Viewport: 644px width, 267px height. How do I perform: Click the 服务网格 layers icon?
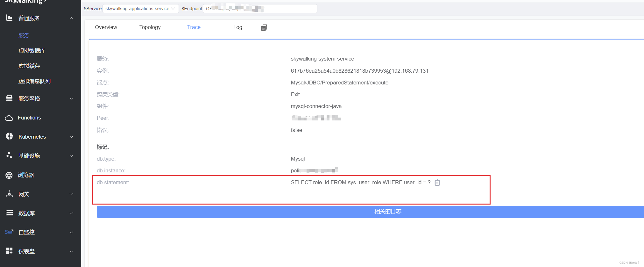click(9, 98)
